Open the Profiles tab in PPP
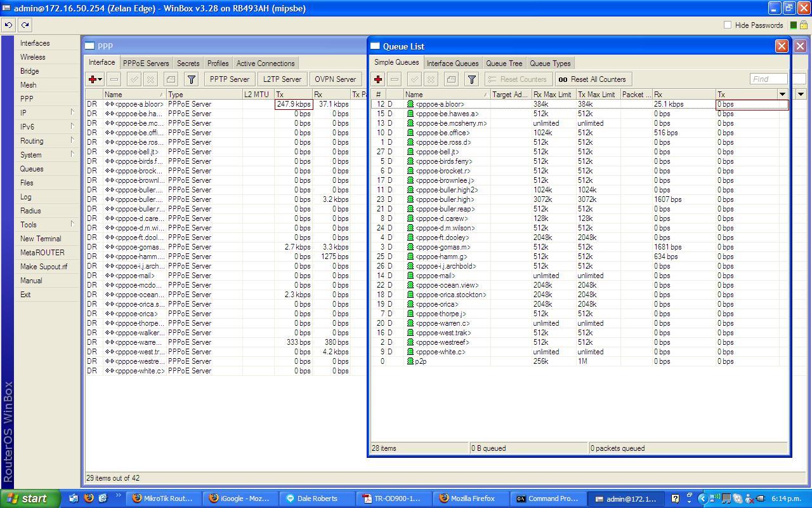 [x=218, y=63]
